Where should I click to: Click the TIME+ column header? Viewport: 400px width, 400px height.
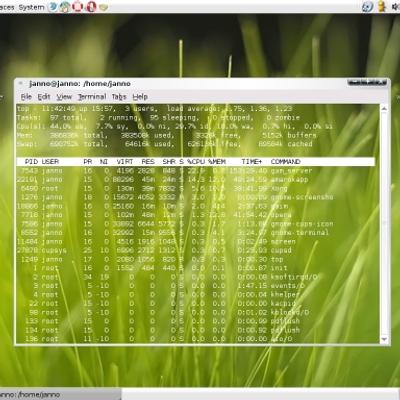click(252, 162)
